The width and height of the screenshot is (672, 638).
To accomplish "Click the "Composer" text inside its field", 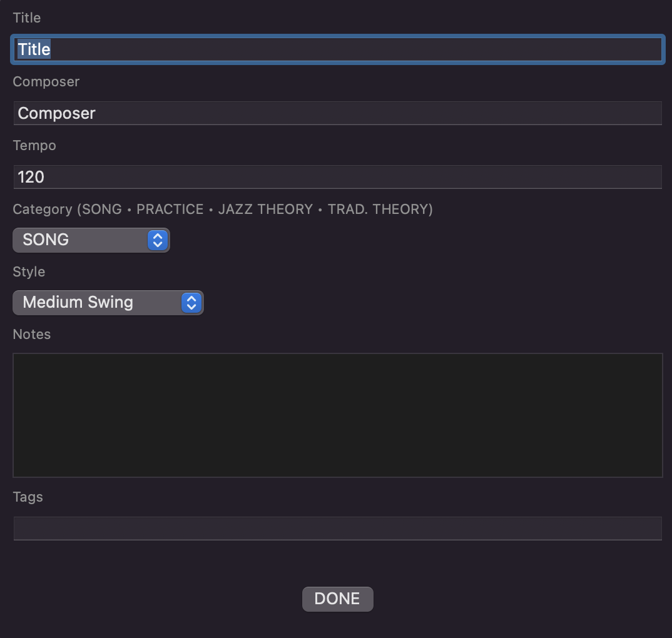I will click(x=56, y=113).
